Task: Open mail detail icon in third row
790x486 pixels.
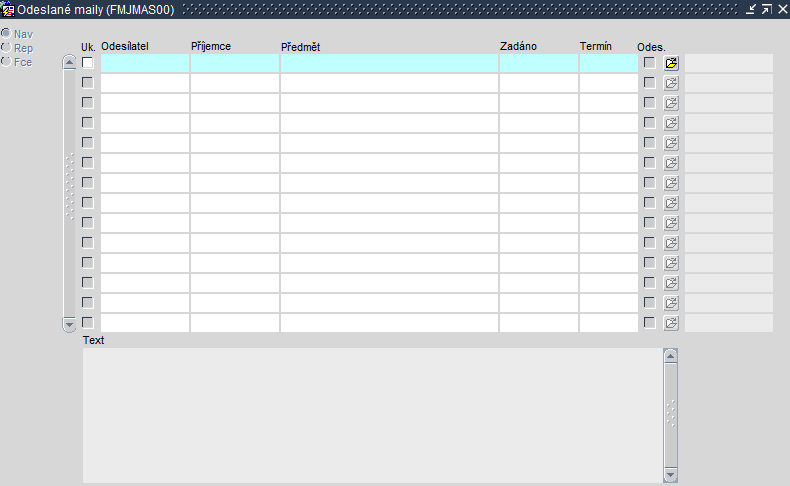Action: (671, 103)
